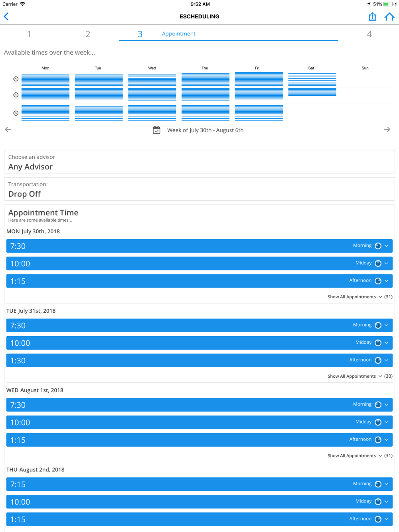399x532 pixels.
Task: Select Monday 7:30 Morning appointment
Action: pyautogui.click(x=199, y=246)
